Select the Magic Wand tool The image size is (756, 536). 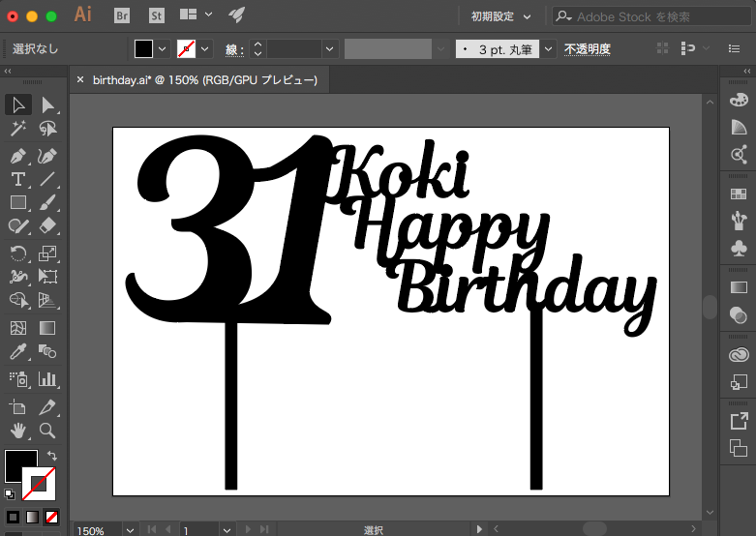(x=18, y=129)
